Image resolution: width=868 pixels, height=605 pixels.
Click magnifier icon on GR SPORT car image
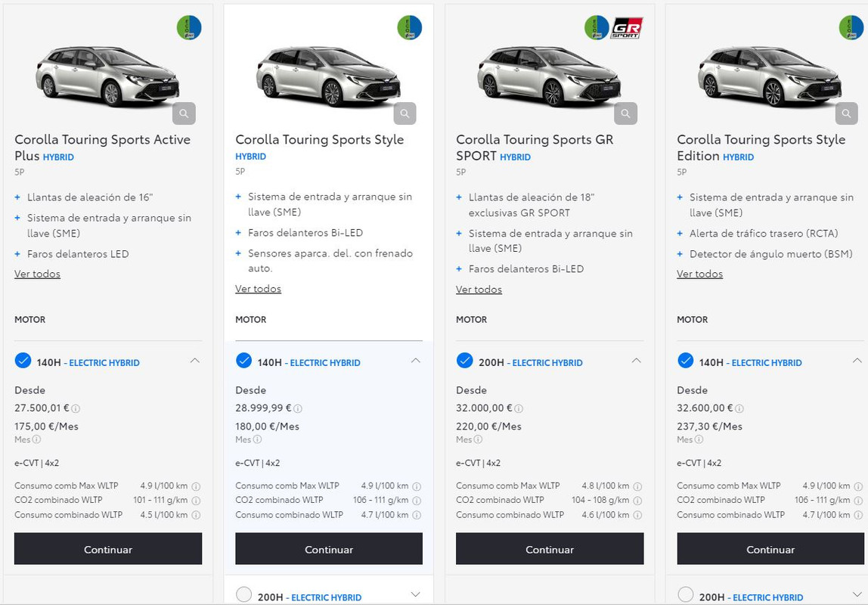click(625, 113)
